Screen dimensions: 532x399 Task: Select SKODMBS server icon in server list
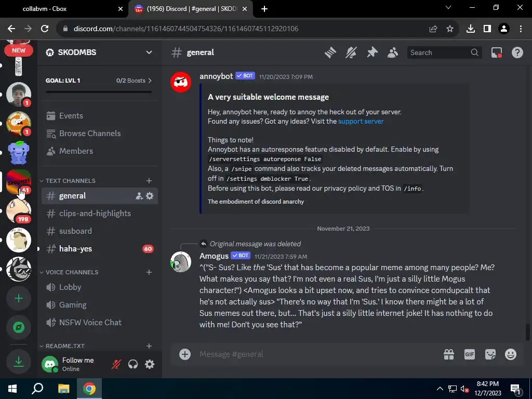click(19, 182)
